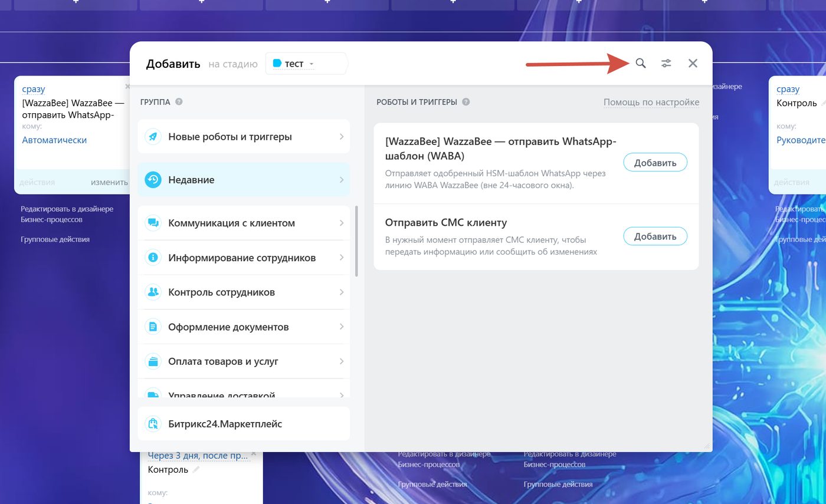Open the filter settings sliders icon
The width and height of the screenshot is (826, 504).
(x=666, y=63)
